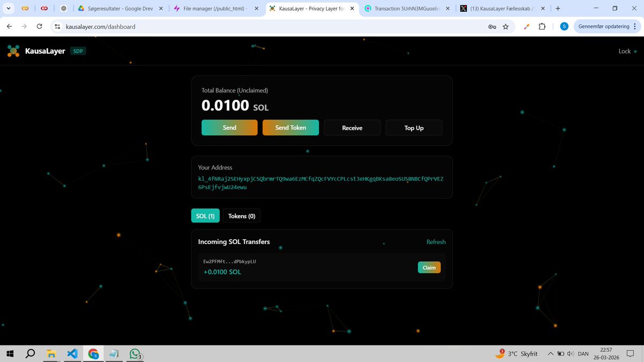This screenshot has height=362, width=644.
Task: Open the password key icon
Action: coord(492,27)
